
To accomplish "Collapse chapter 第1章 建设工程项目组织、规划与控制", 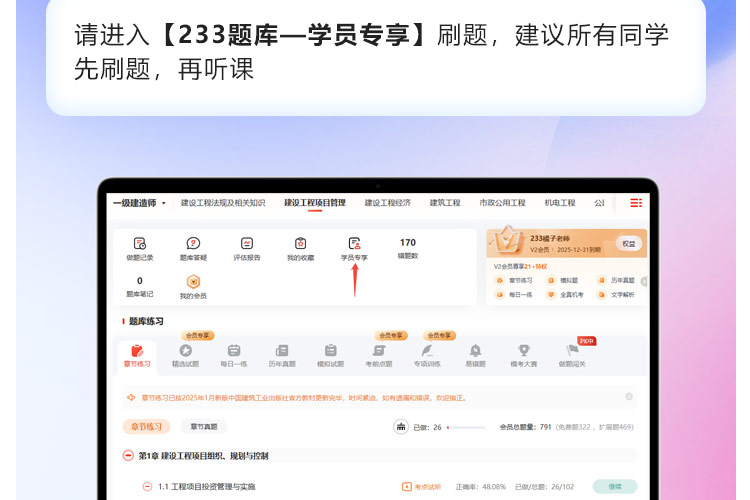I will coord(128,456).
